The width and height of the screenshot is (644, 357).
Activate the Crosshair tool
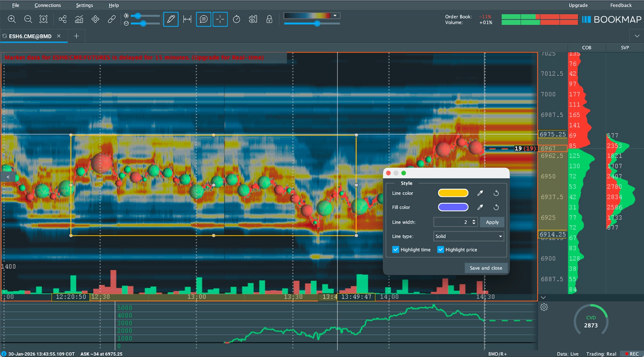coord(220,19)
